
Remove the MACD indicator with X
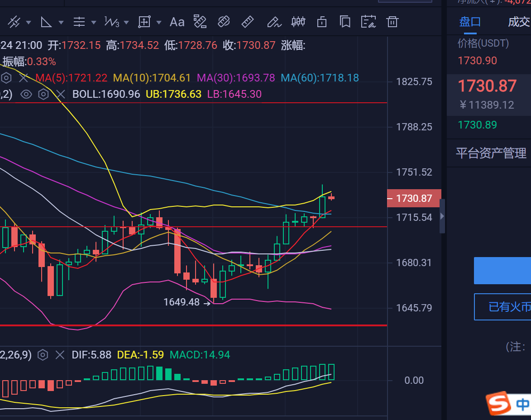point(60,355)
